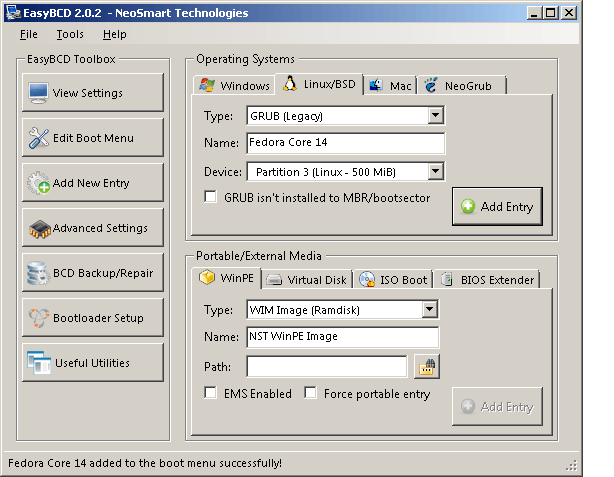Click the chip icon beside Advanced Settings
The image size is (614, 477).
coord(40,229)
